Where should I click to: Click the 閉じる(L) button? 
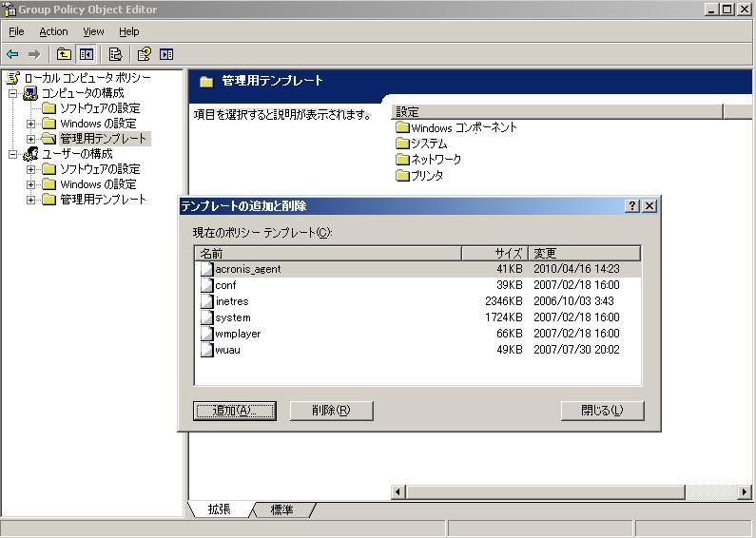coord(602,411)
